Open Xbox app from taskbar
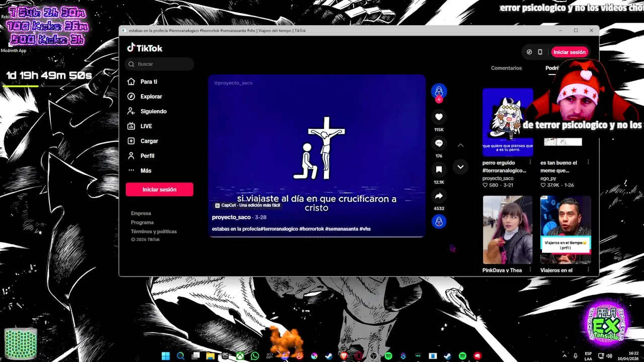 (x=240, y=356)
